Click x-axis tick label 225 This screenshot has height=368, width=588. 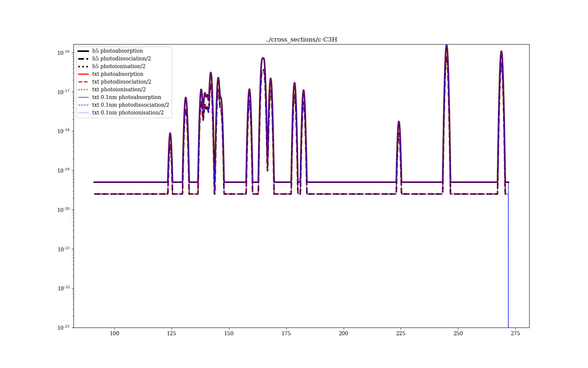pyautogui.click(x=401, y=333)
